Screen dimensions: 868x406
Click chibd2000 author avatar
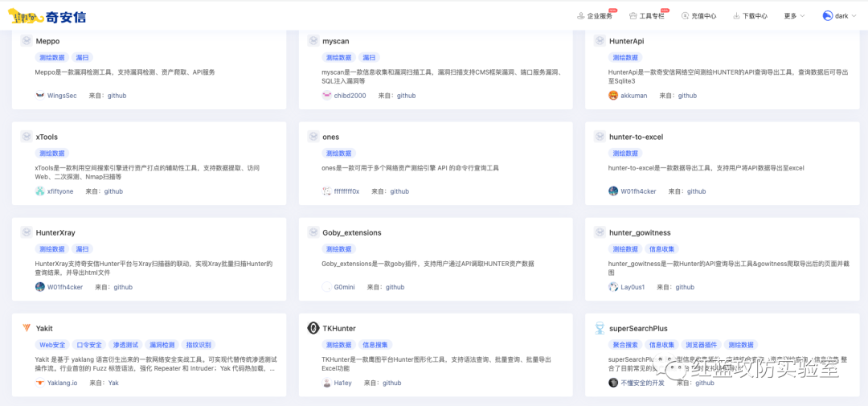click(x=326, y=95)
